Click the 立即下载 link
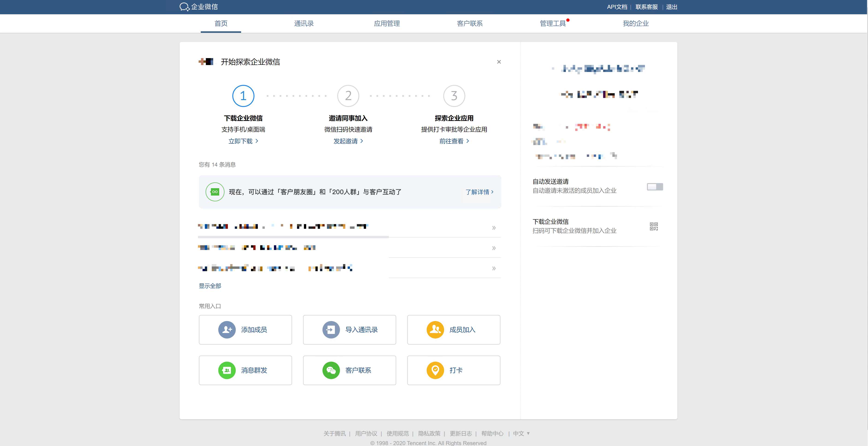This screenshot has height=446, width=868. pyautogui.click(x=243, y=141)
